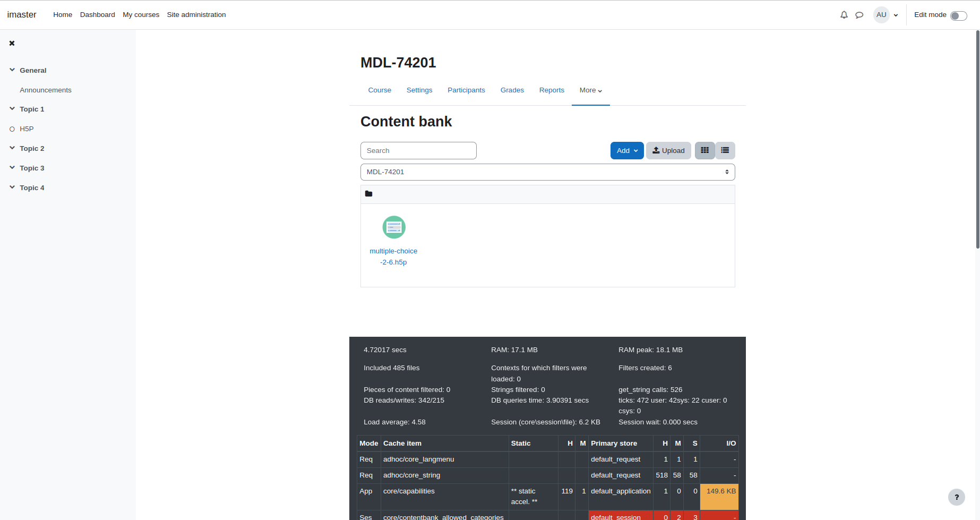Collapse the General section

[x=12, y=70]
